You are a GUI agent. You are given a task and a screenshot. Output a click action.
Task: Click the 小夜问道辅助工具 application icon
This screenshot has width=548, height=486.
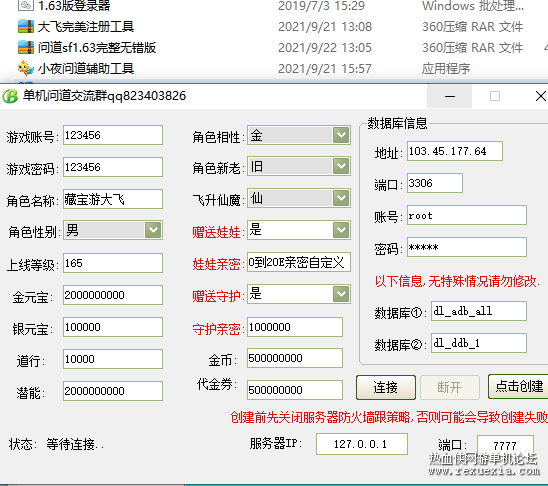pyautogui.click(x=26, y=68)
